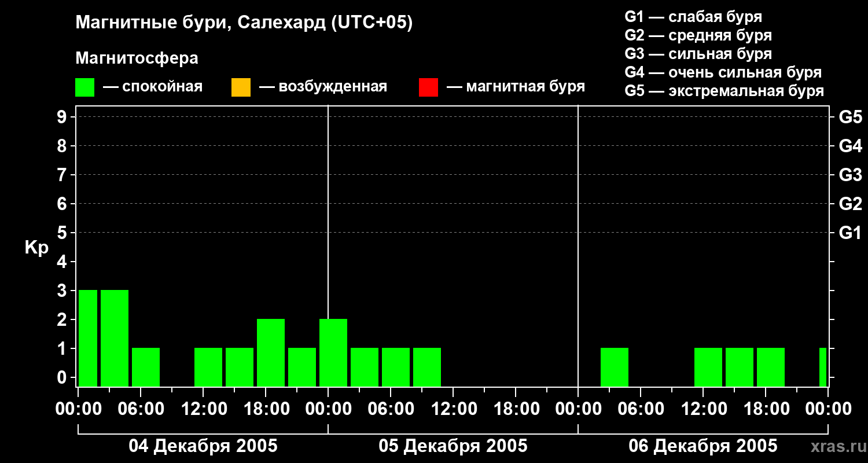This screenshot has width=868, height=463.
Task: Click the green 'спокойная' legend swatch
Action: point(85,87)
